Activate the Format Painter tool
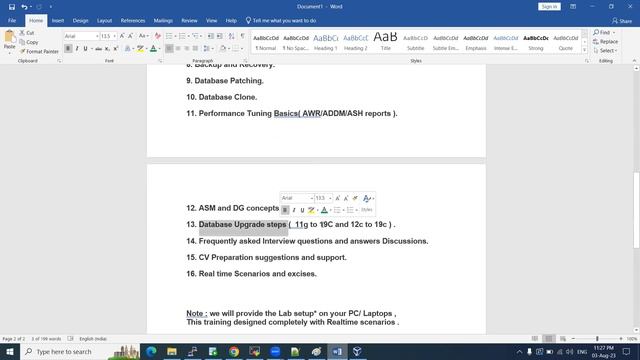This screenshot has width=640, height=360. pyautogui.click(x=39, y=51)
